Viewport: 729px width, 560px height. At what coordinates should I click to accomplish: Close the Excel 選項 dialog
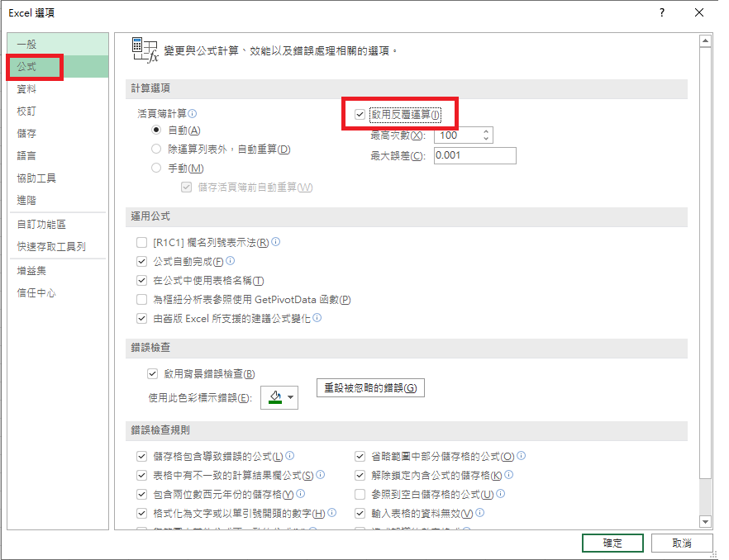[698, 12]
